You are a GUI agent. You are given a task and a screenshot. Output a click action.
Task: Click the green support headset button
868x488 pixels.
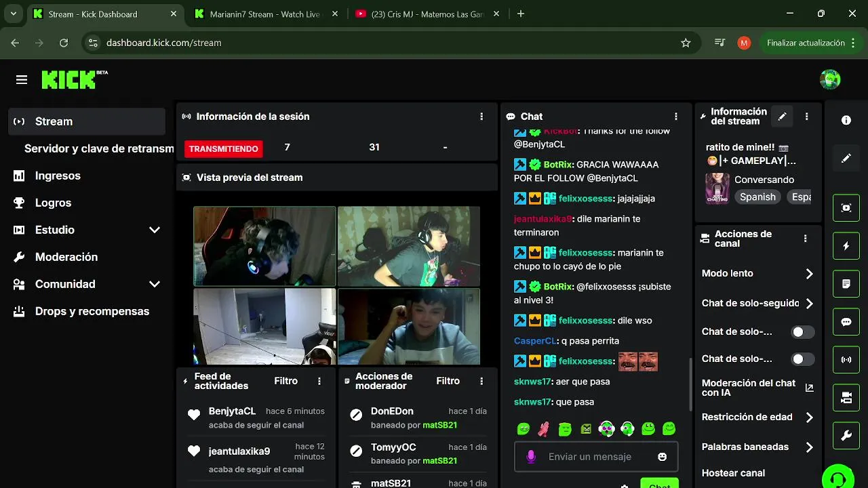click(x=838, y=478)
